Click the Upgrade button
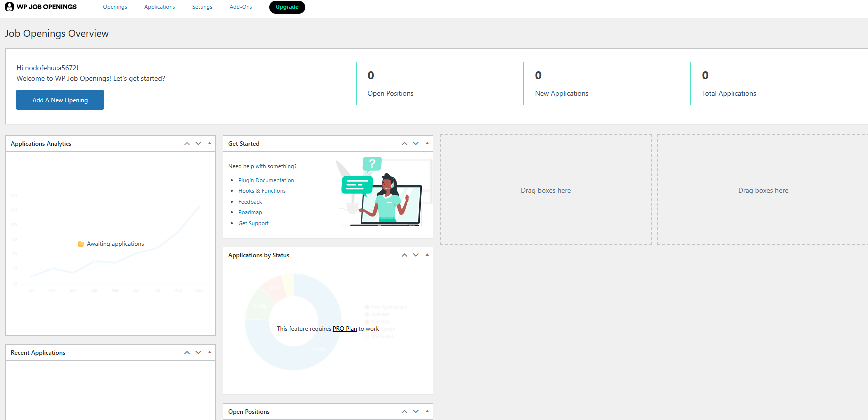Screen dimensions: 868x420 (287, 7)
